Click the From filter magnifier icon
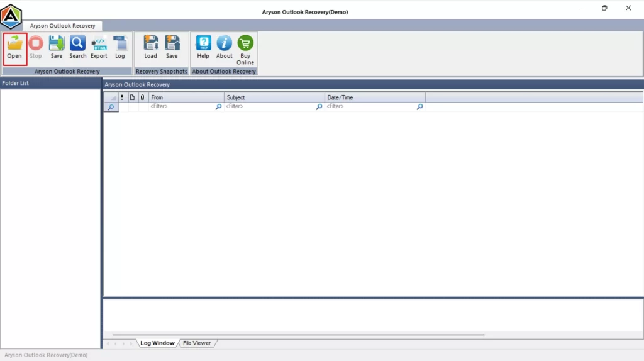644x361 pixels. (x=218, y=107)
